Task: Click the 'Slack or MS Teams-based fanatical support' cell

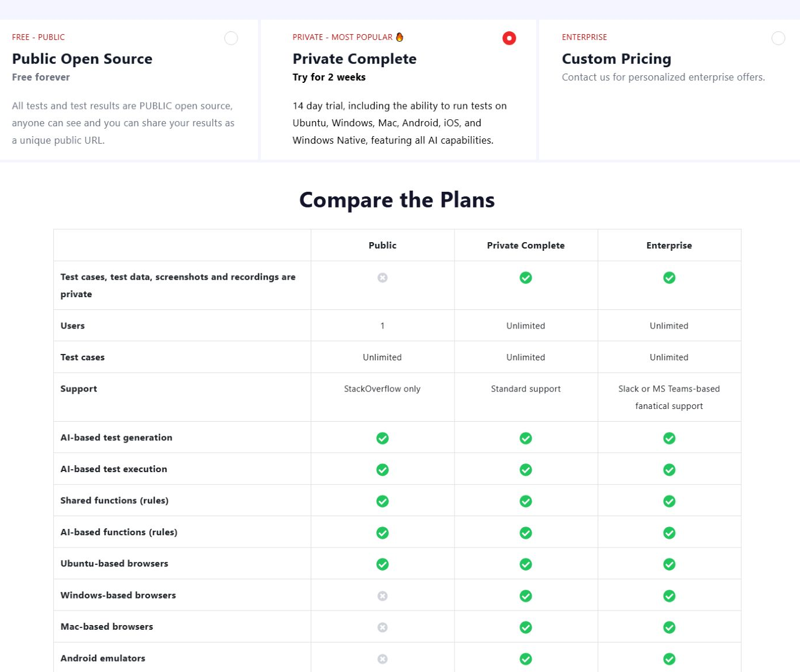Action: pos(669,397)
